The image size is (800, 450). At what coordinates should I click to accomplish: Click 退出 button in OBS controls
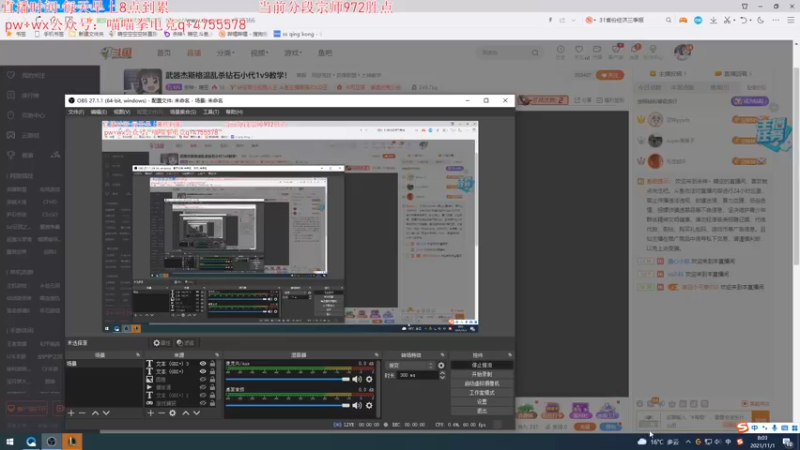[482, 411]
